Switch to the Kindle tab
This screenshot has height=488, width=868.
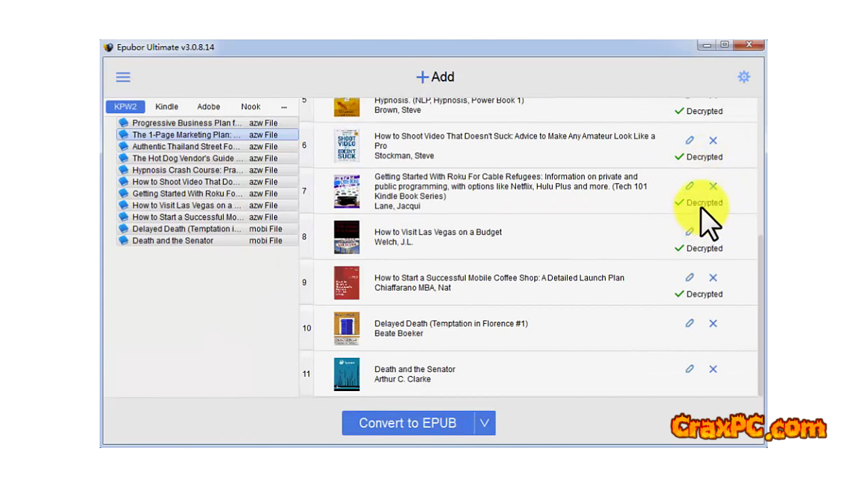click(x=167, y=106)
